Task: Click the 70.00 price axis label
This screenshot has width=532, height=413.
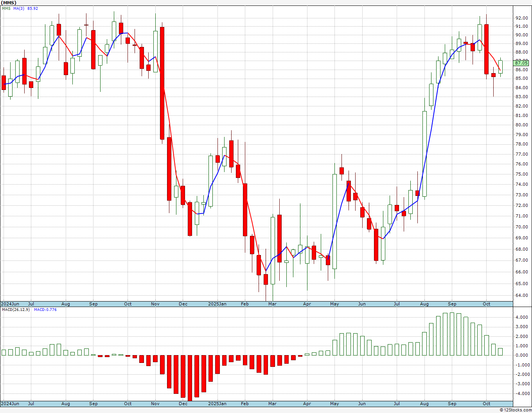Action: click(x=521, y=227)
